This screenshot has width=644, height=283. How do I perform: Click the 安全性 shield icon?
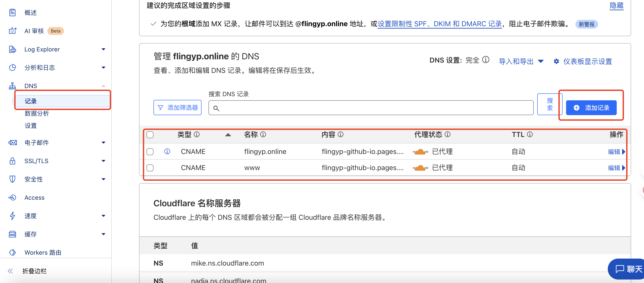pyautogui.click(x=12, y=179)
